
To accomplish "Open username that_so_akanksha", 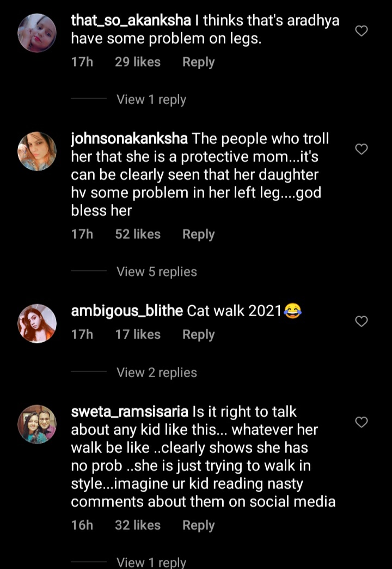I will click(128, 20).
